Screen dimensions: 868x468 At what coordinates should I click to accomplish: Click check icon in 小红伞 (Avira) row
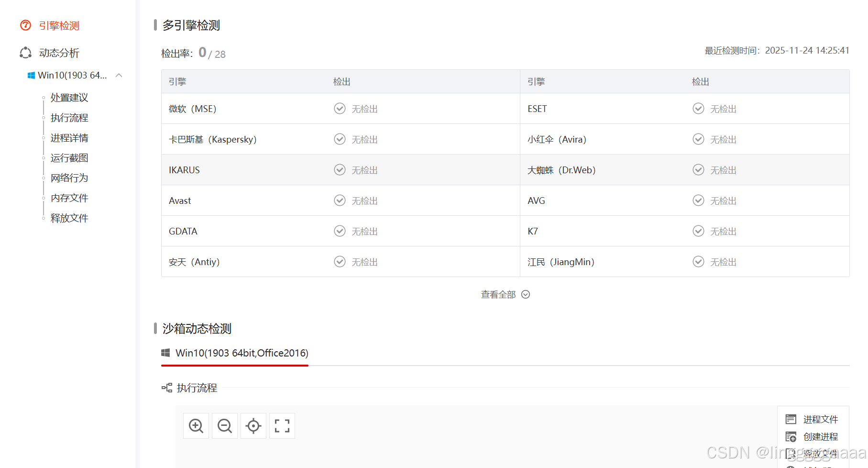tap(698, 139)
